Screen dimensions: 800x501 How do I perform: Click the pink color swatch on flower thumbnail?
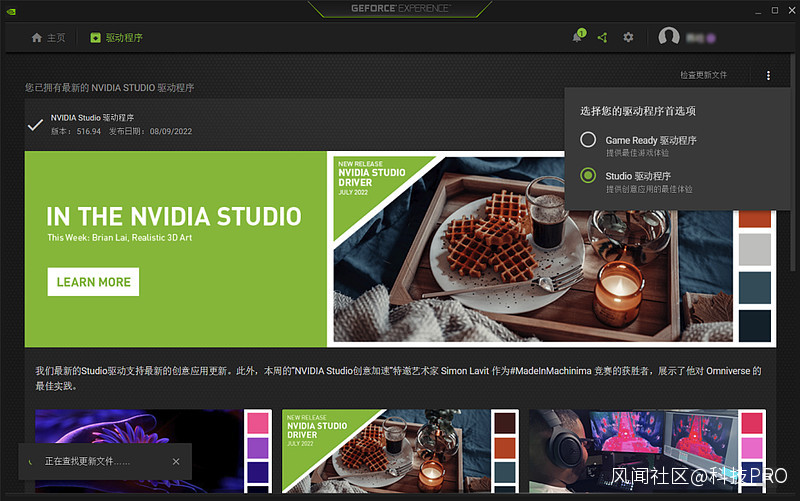coord(258,423)
